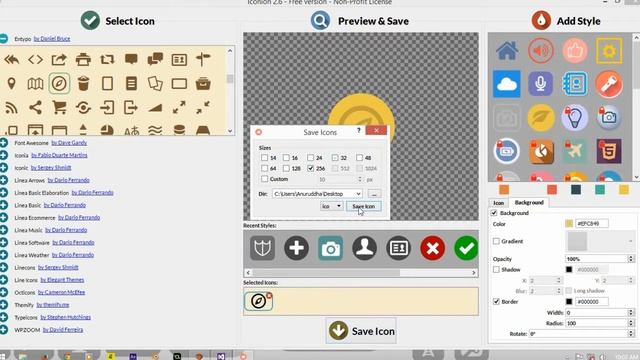
Task: Expand the Octicons icon set
Action: pos(3,292)
